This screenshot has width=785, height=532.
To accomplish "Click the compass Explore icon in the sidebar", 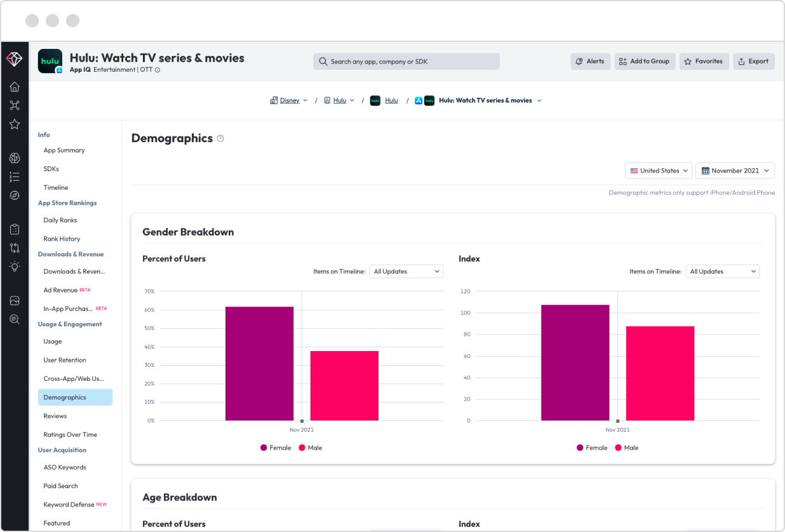I will coord(14,196).
